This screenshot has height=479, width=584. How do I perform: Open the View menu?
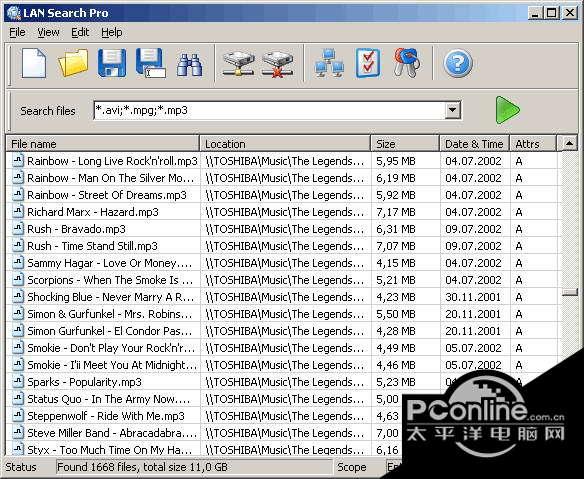click(x=48, y=32)
